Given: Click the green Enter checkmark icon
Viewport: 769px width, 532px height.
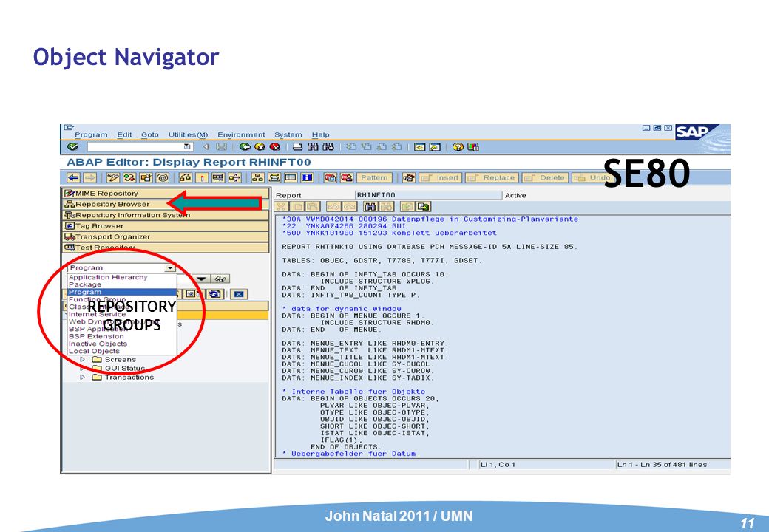Looking at the screenshot, I should click(x=72, y=147).
